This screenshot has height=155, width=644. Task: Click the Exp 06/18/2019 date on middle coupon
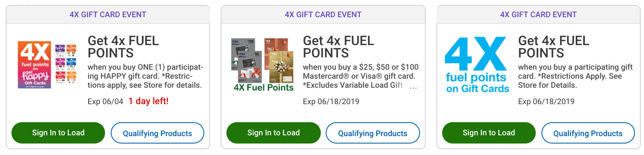331,102
